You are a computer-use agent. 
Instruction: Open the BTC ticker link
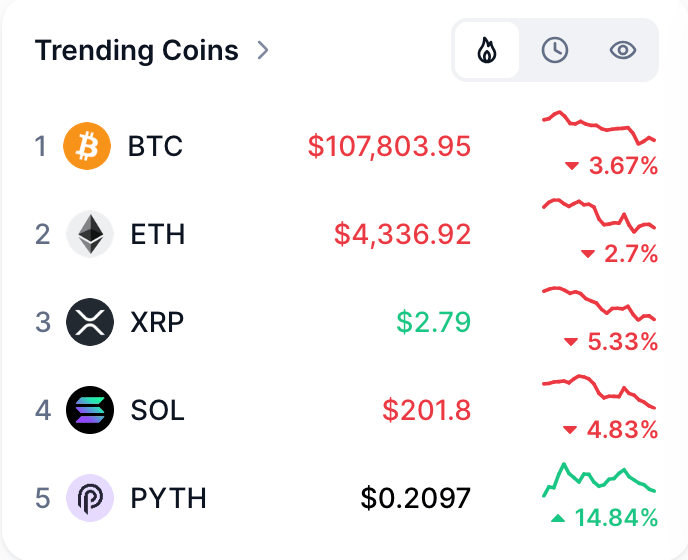pos(156,147)
